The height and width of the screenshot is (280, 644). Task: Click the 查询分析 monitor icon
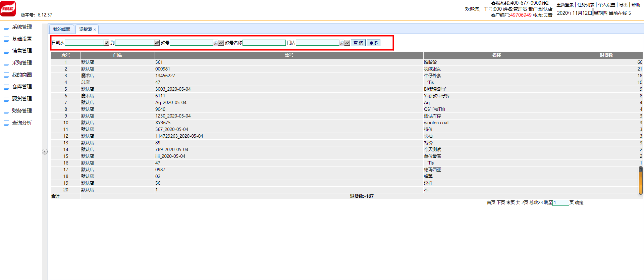click(6, 123)
